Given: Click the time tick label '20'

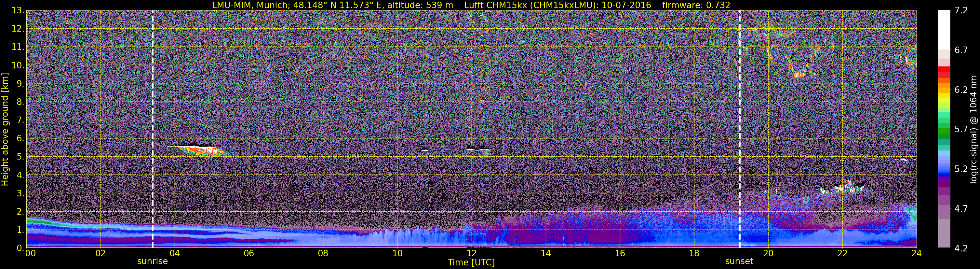Looking at the screenshot, I should (x=768, y=253).
